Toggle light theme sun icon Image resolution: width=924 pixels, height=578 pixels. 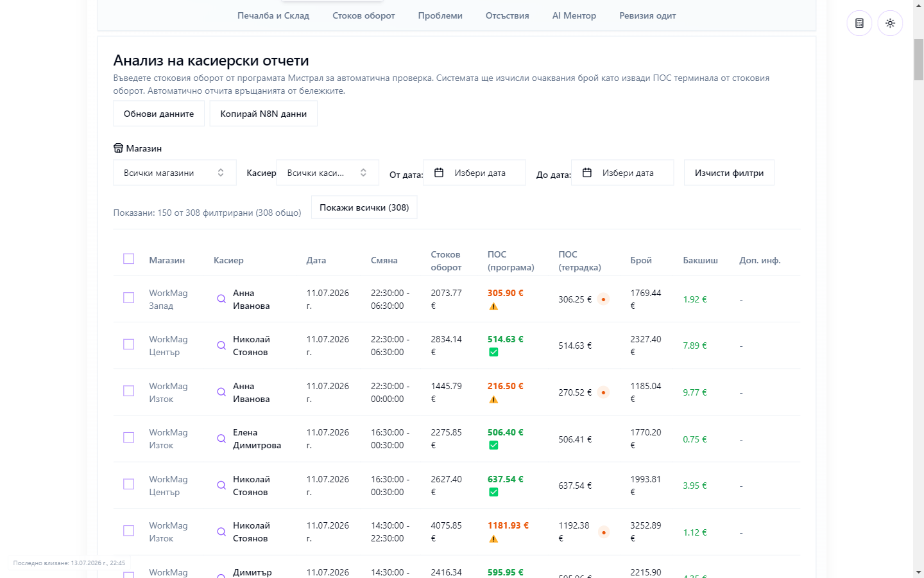point(890,23)
